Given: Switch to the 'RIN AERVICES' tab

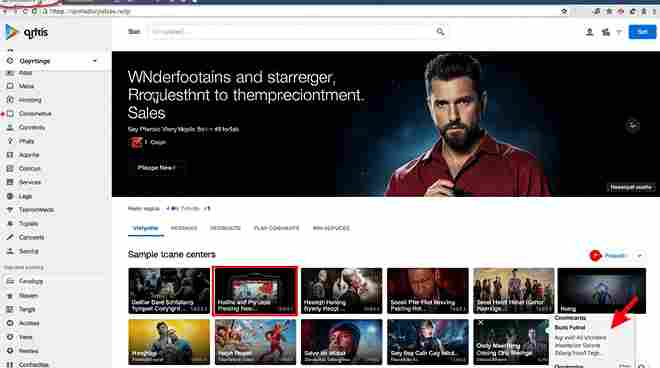Looking at the screenshot, I should pyautogui.click(x=331, y=228).
